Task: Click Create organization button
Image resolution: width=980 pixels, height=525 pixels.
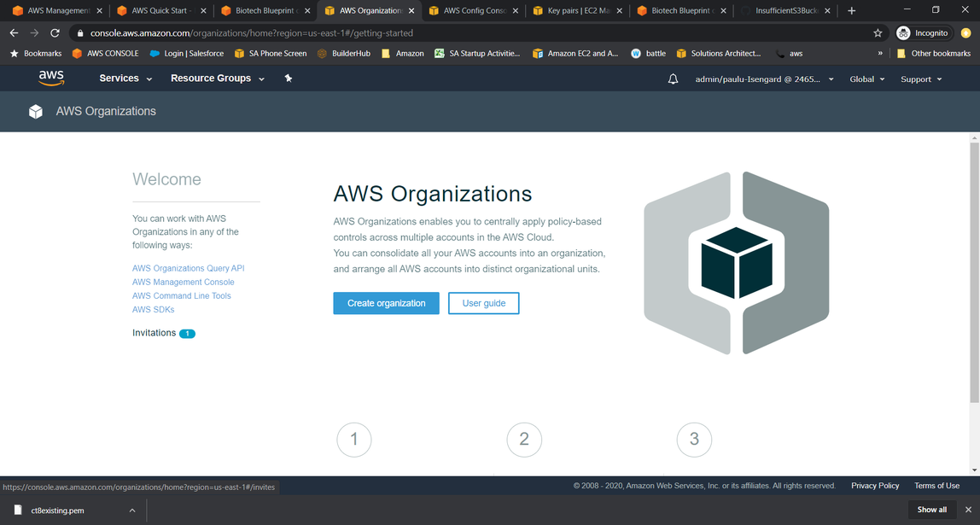Action: (386, 303)
